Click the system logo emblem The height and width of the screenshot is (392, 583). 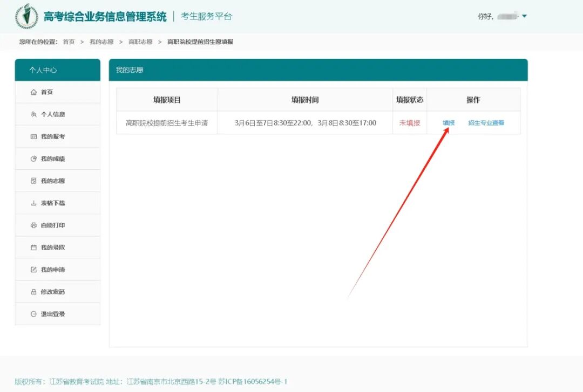tap(26, 16)
